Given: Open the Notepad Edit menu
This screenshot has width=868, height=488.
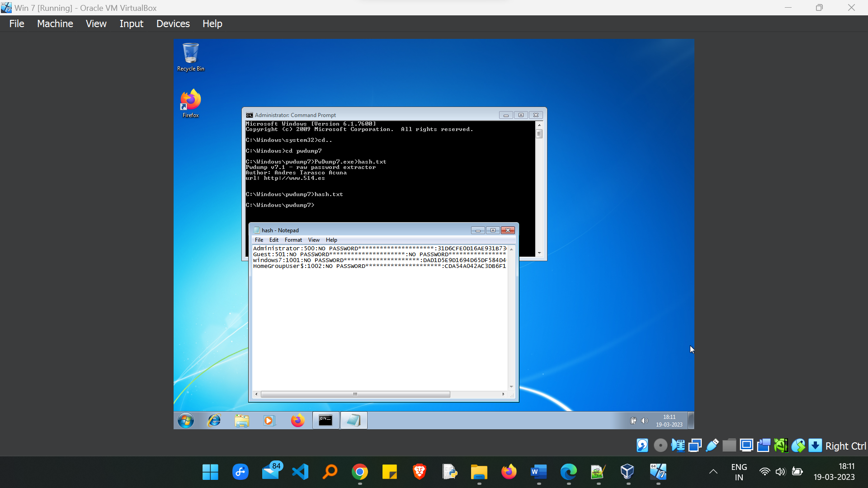Looking at the screenshot, I should pos(274,240).
